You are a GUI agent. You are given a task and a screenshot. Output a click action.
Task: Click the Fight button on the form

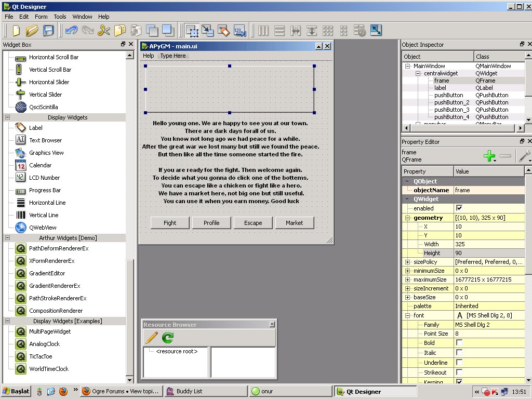170,223
